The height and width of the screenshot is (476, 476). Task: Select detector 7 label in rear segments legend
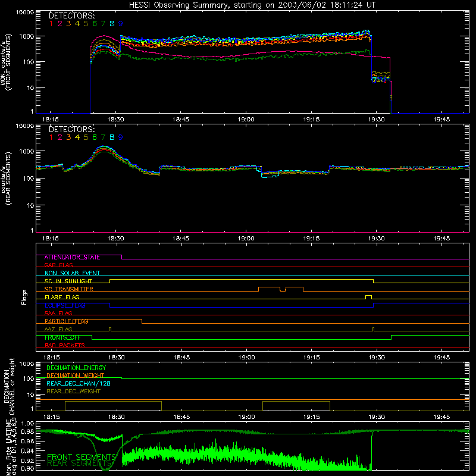[103, 137]
